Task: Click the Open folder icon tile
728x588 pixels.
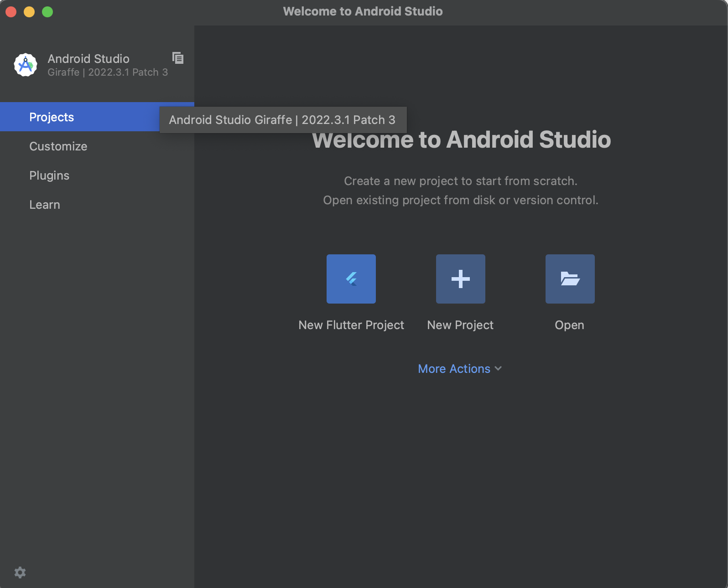Action: [x=570, y=279]
